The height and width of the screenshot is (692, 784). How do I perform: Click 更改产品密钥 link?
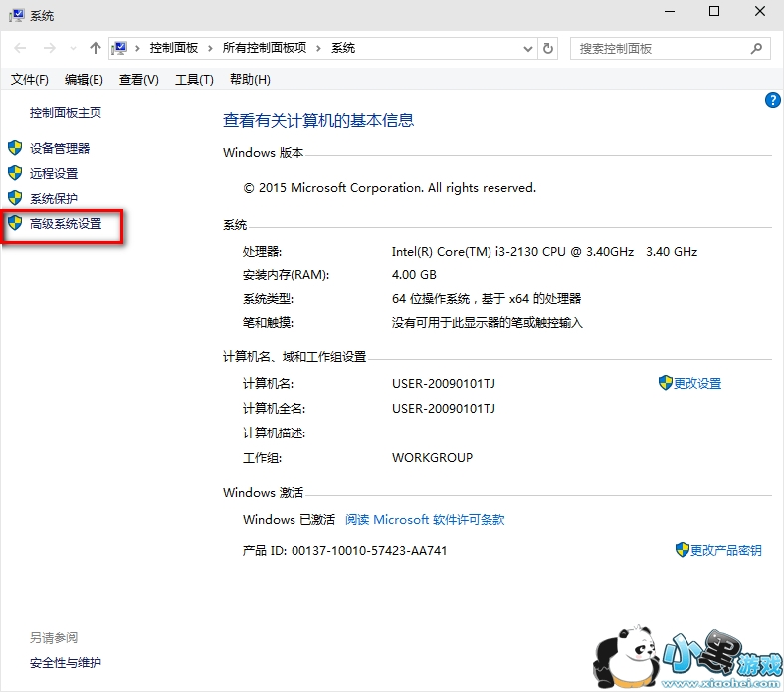tap(726, 550)
